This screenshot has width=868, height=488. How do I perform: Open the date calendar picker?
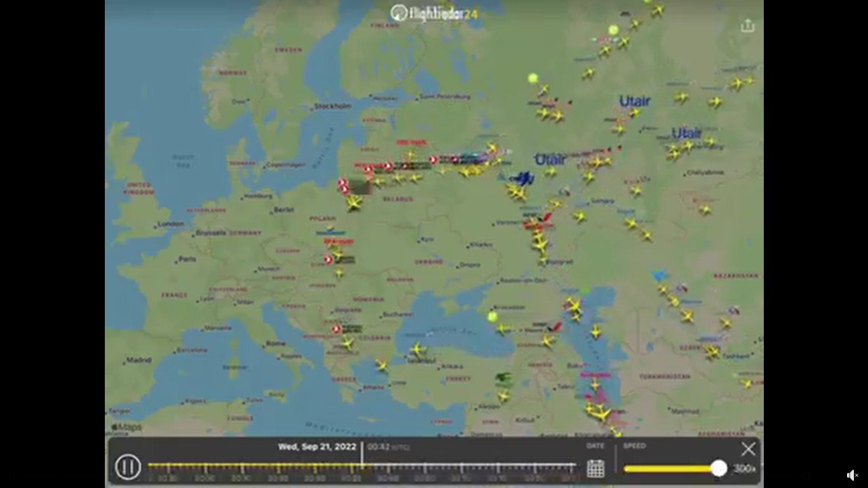[595, 468]
